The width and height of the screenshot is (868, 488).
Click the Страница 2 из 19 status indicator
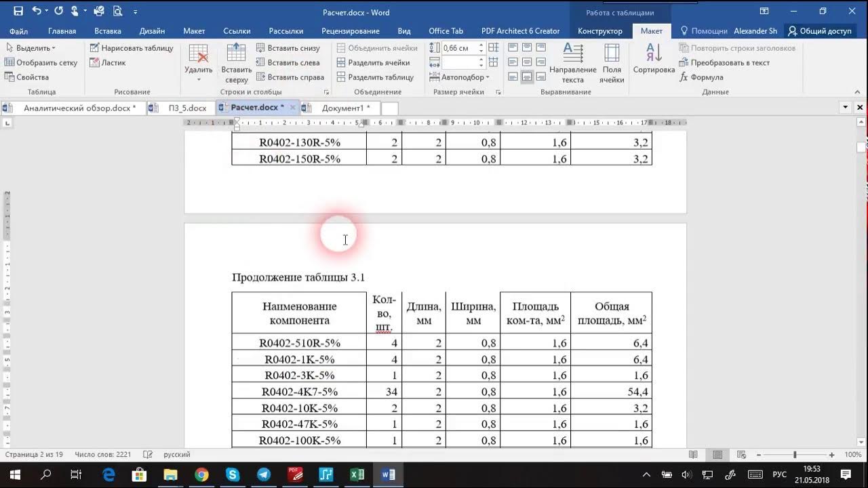tap(34, 455)
